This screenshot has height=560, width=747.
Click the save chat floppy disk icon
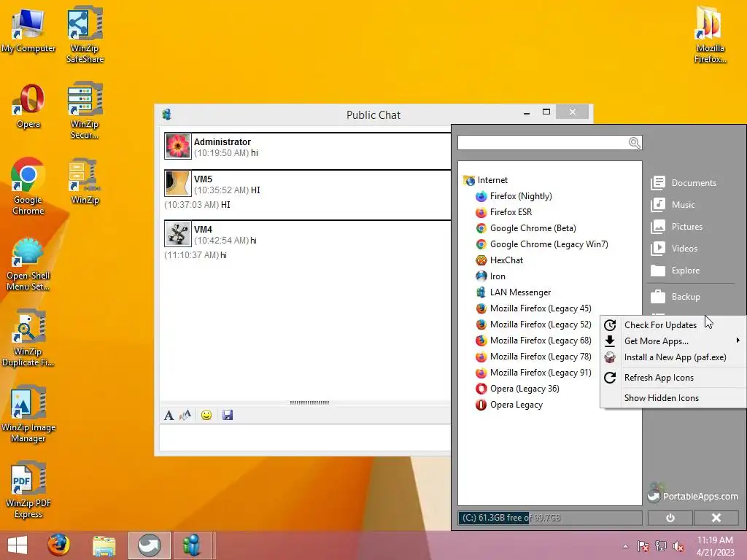click(x=228, y=415)
